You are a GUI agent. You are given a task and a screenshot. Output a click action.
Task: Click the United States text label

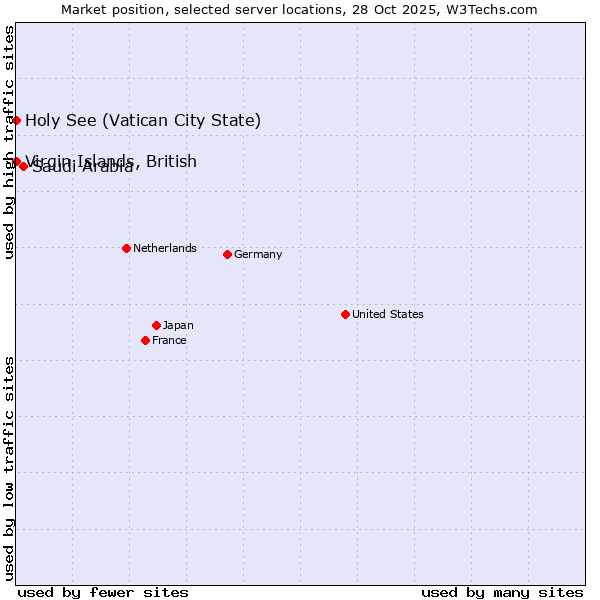coord(388,314)
